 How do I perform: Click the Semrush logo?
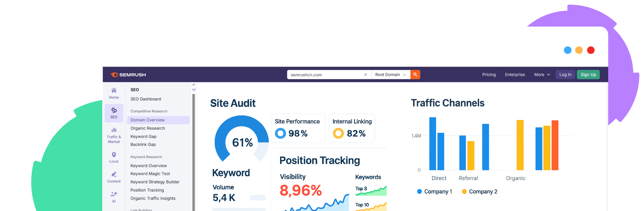tap(128, 75)
